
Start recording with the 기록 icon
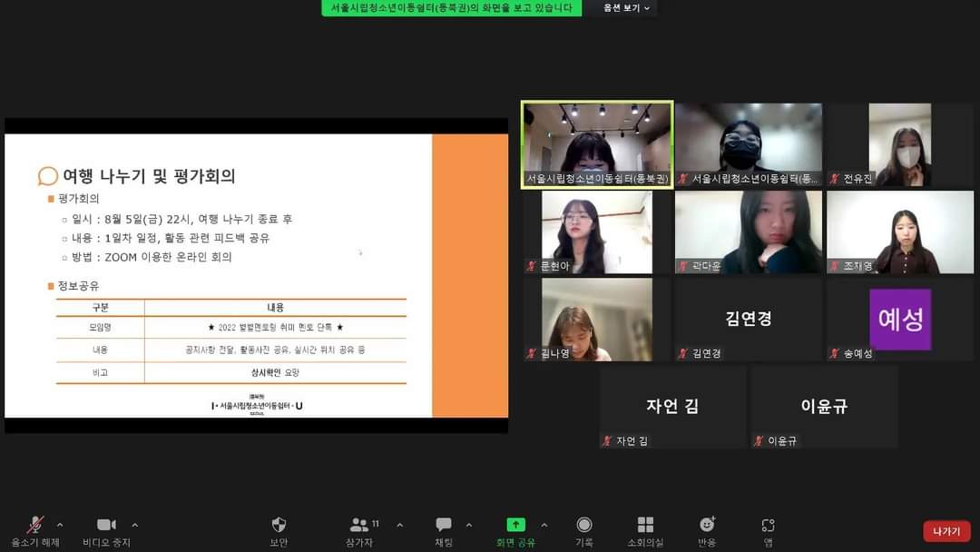(584, 526)
